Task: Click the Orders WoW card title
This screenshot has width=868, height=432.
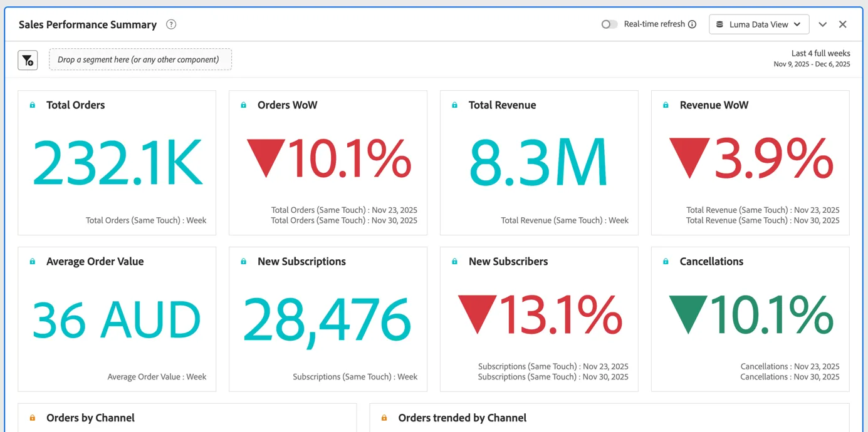Action: click(x=288, y=105)
